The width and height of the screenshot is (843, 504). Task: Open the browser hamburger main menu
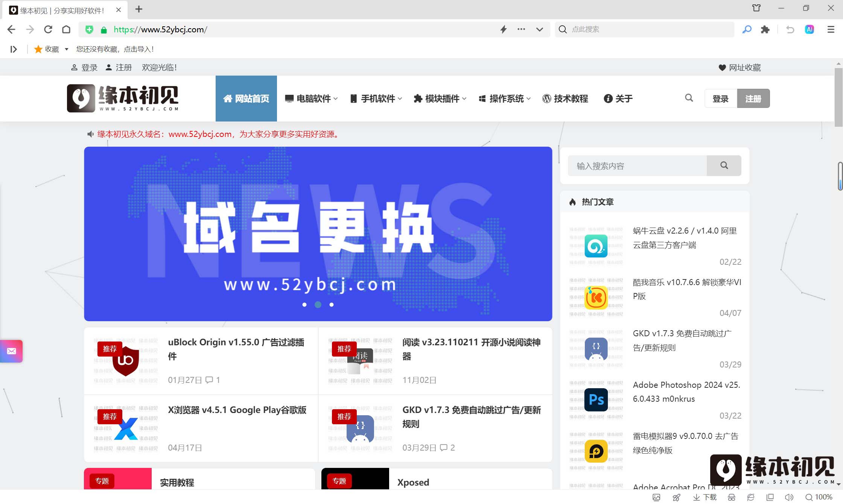831,29
